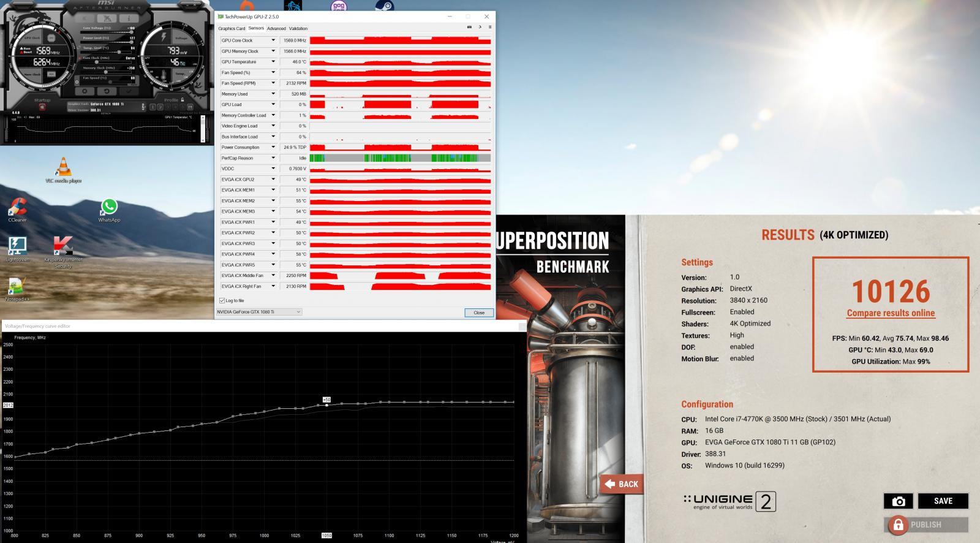Open VLC media player desktop icon

click(63, 171)
